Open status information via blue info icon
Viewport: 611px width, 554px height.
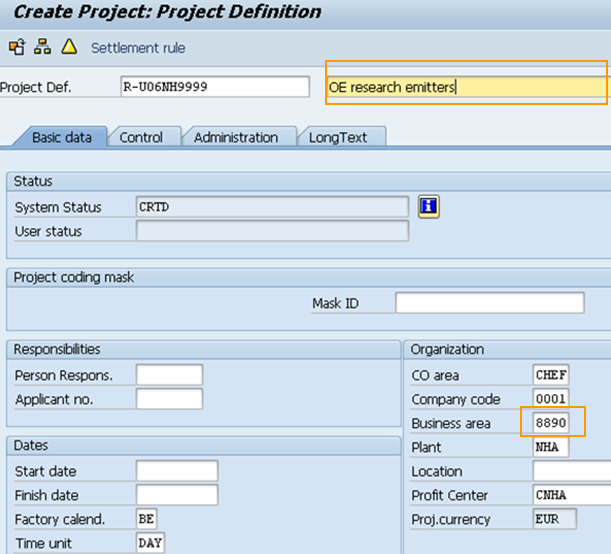[429, 207]
